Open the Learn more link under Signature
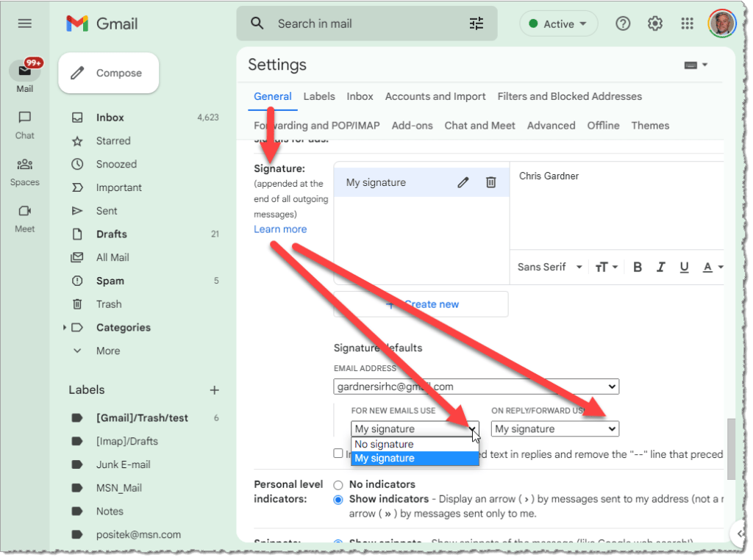The height and width of the screenshot is (560, 753). coord(280,229)
